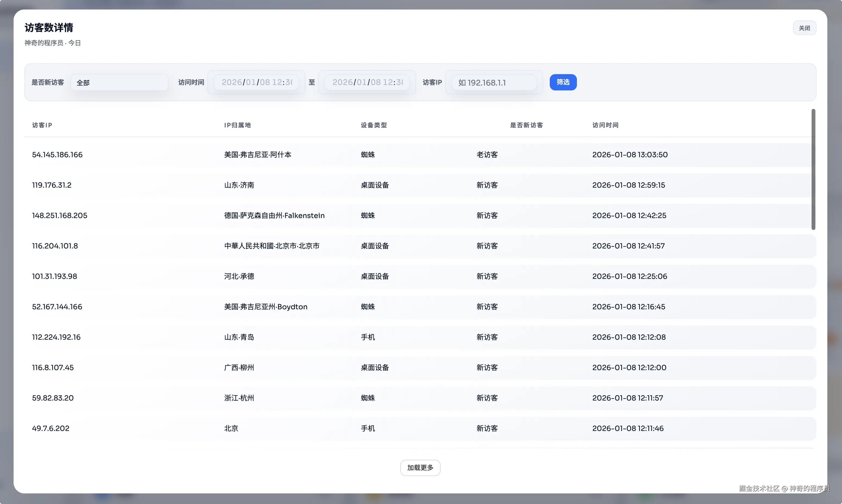Select the row with IP 119.176.31.2

(52, 185)
